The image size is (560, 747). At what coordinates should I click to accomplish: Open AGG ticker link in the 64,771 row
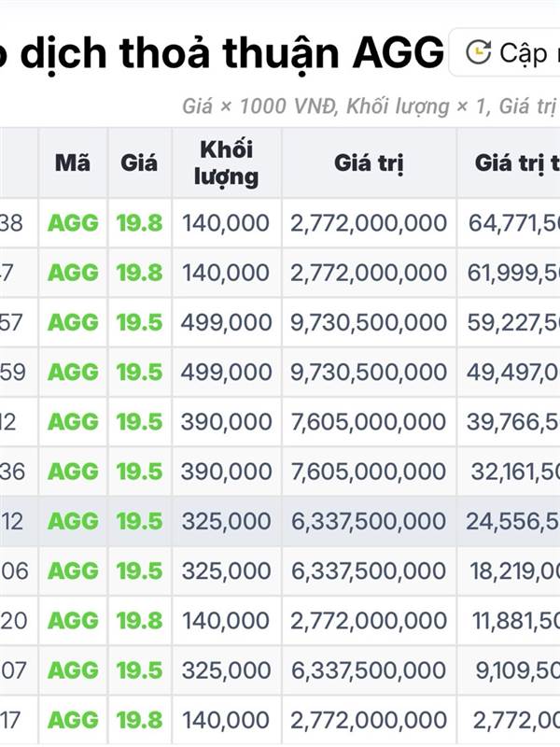point(73,223)
